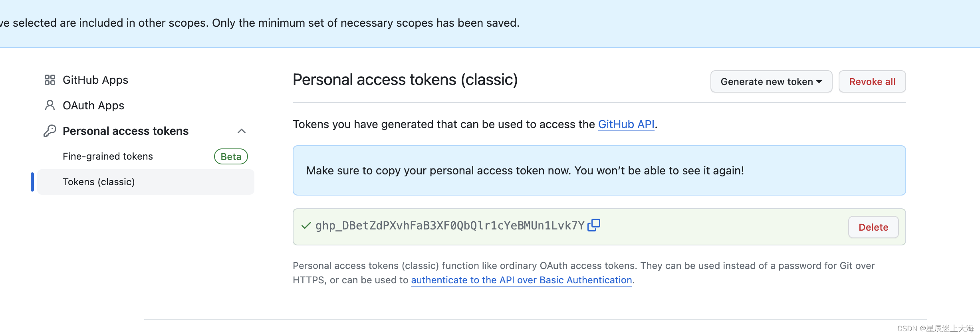980x336 pixels.
Task: Open the GitHub API link
Action: coord(626,125)
